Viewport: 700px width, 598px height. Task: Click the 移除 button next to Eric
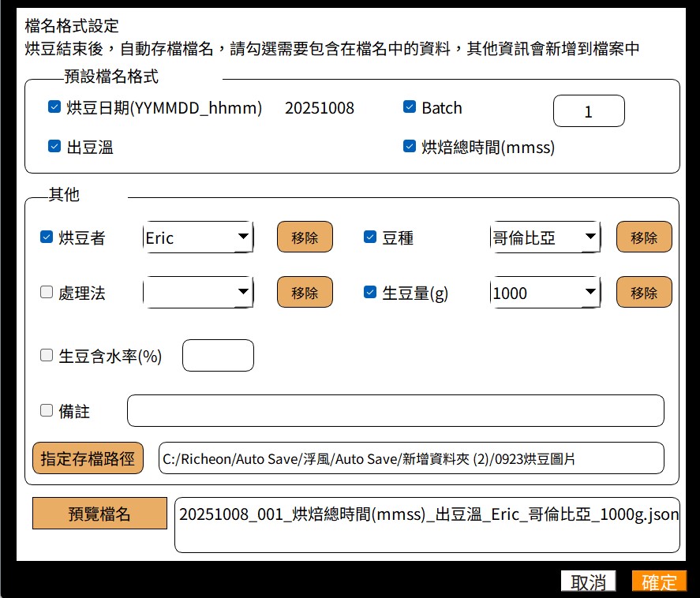pyautogui.click(x=305, y=236)
